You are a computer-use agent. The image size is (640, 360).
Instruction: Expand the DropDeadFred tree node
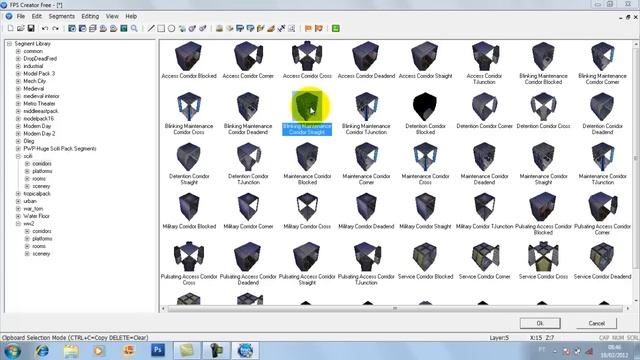point(18,58)
